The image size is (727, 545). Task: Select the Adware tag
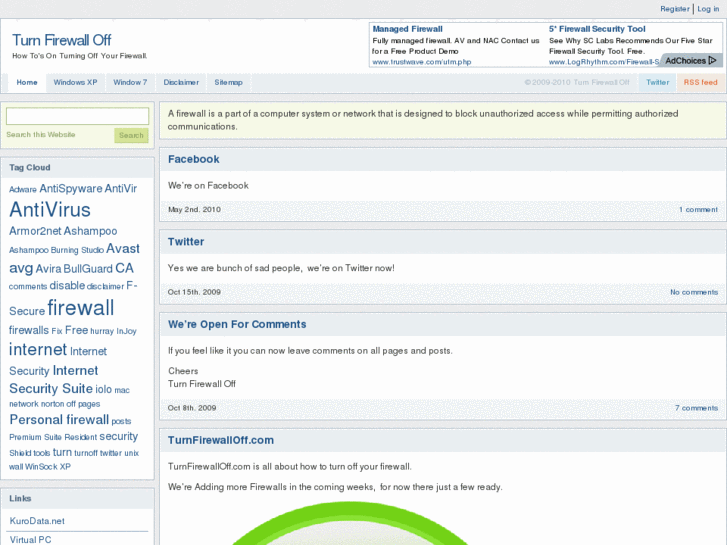(23, 189)
